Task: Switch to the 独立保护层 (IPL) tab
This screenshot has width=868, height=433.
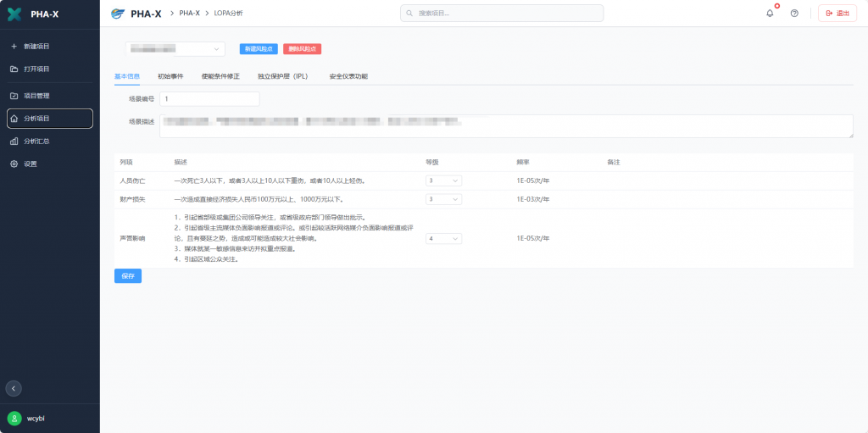Action: pyautogui.click(x=282, y=76)
